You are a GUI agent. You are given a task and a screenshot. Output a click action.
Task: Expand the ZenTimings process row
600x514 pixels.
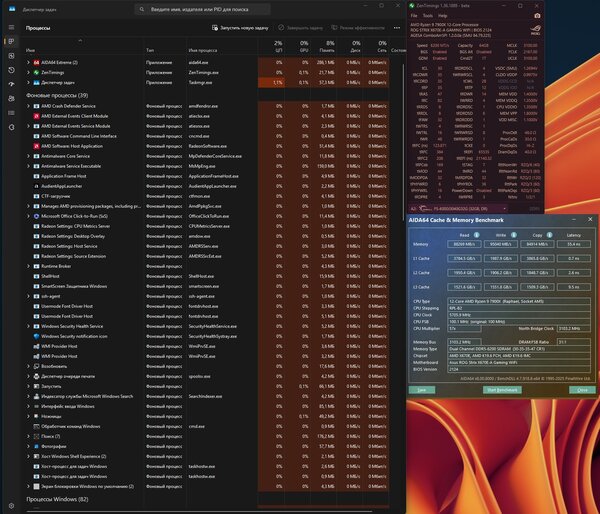coord(28,72)
